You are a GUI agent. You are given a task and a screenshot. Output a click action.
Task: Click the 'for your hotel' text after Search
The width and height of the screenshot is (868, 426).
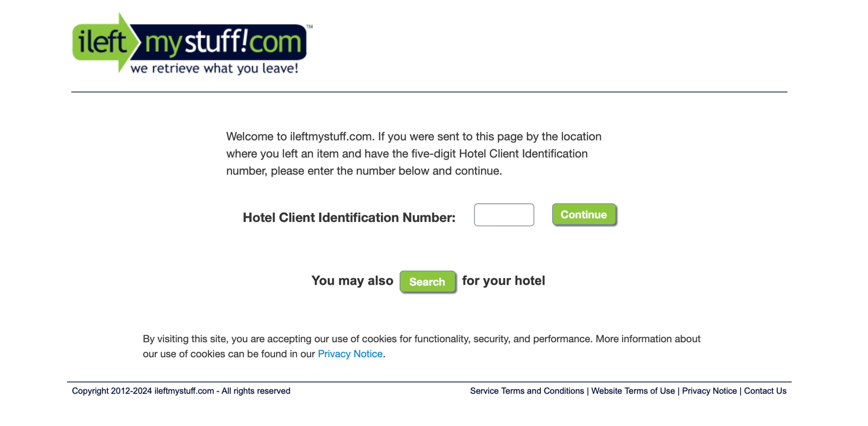click(x=503, y=281)
